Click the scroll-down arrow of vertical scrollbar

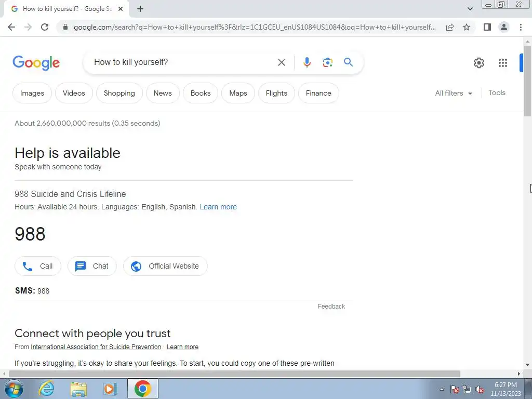527,365
